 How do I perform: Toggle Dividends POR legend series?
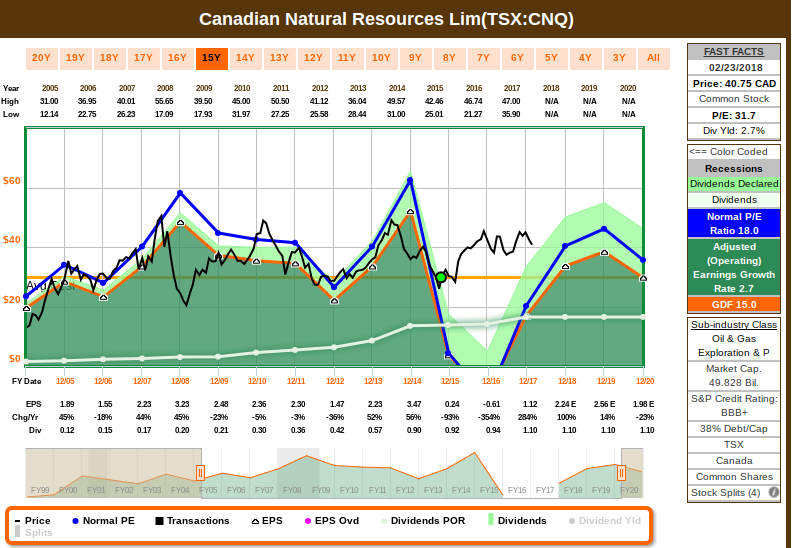pos(423,521)
